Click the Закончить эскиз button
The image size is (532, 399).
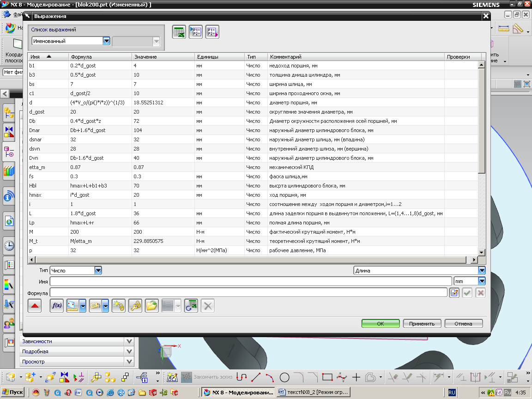[x=207, y=377]
